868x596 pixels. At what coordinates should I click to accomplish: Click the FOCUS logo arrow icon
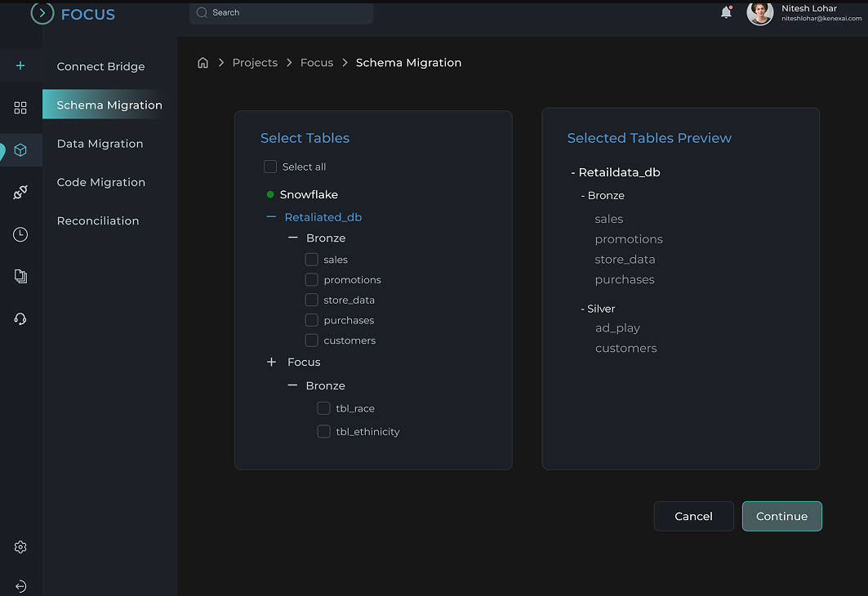(x=42, y=13)
